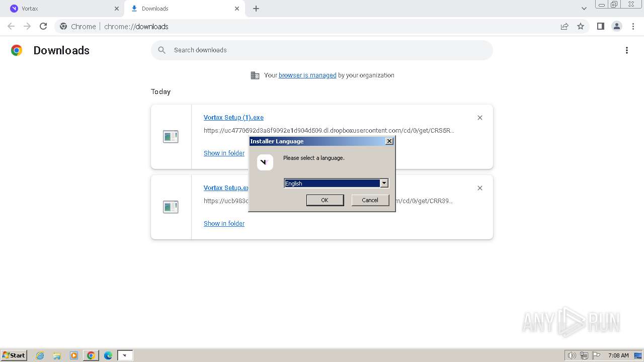644x362 pixels.
Task: Click the managed organization building icon
Action: point(255,75)
